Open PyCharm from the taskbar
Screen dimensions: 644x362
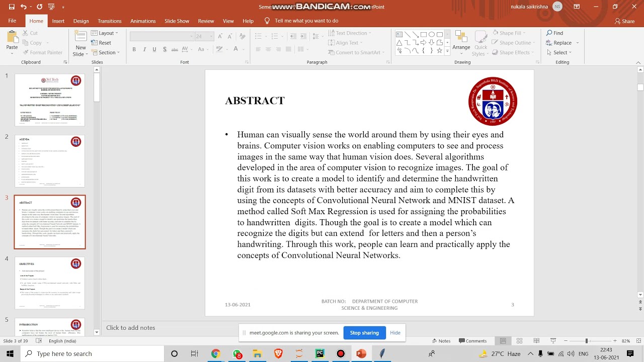319,353
